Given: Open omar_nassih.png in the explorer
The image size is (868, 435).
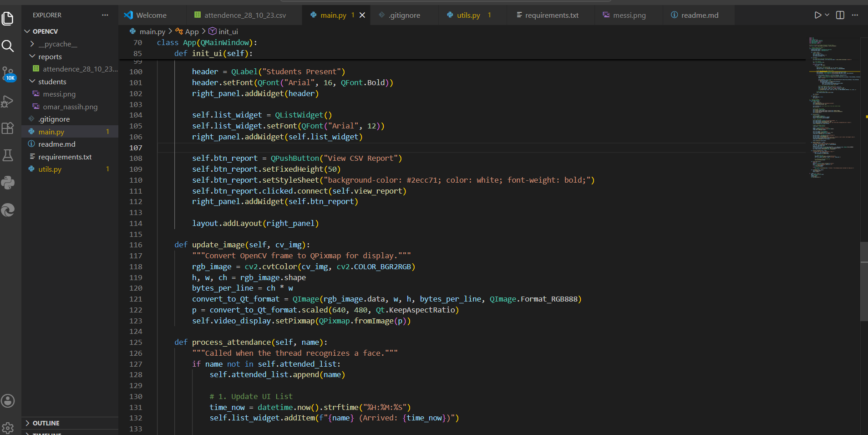Looking at the screenshot, I should [x=70, y=107].
